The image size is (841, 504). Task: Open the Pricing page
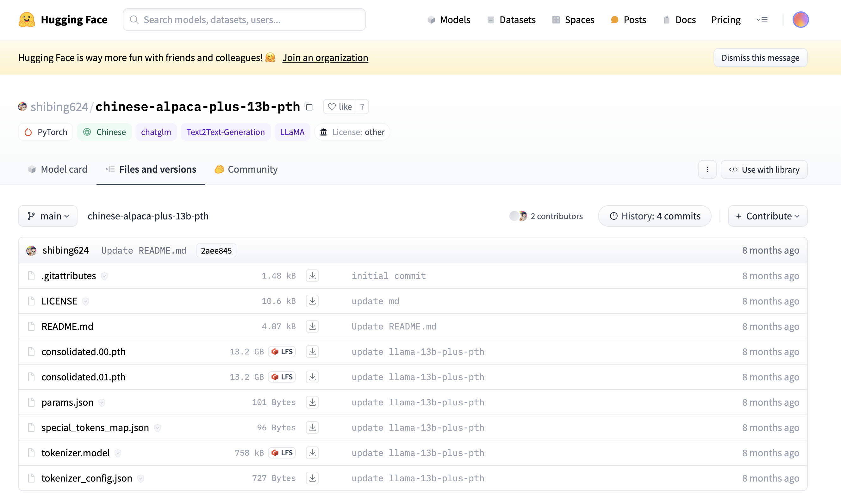[x=726, y=20]
